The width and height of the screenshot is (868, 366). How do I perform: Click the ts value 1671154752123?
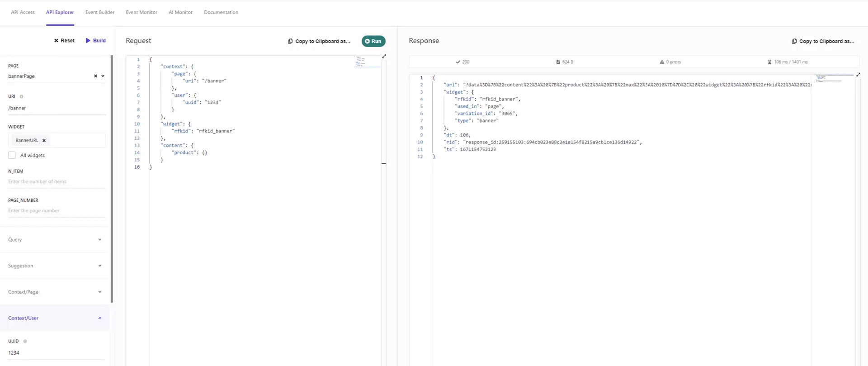(478, 150)
